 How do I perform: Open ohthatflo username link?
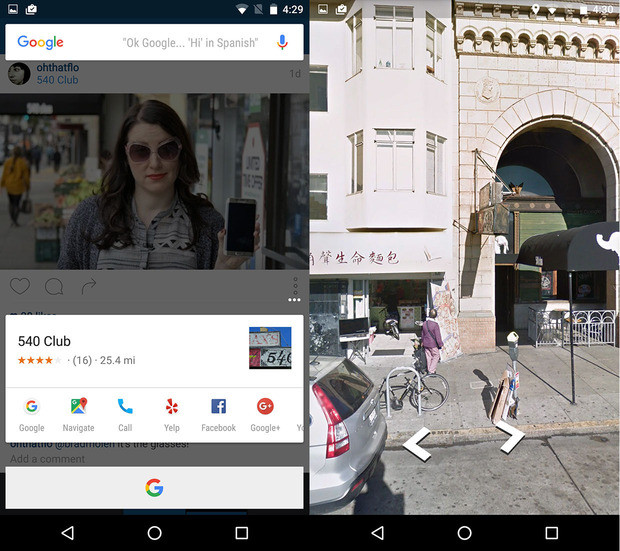pyautogui.click(x=58, y=68)
